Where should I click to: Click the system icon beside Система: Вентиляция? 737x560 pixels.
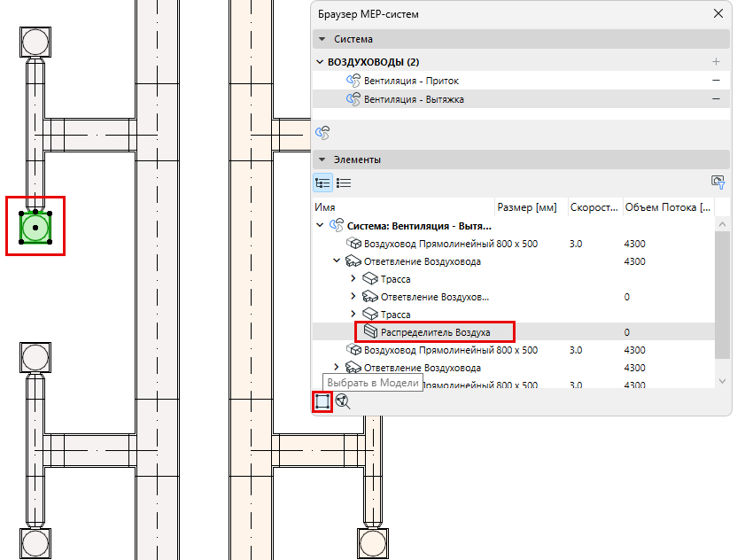coord(337,225)
